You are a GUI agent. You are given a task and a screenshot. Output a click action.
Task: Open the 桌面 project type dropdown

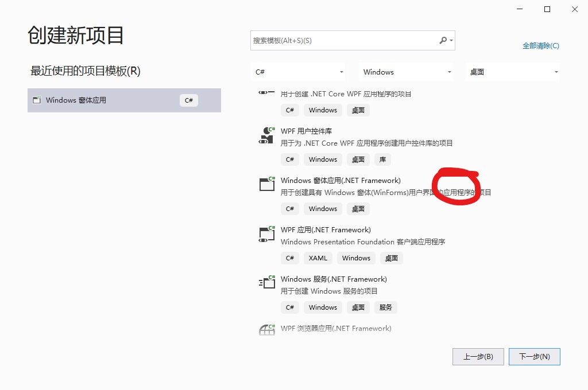(x=513, y=72)
